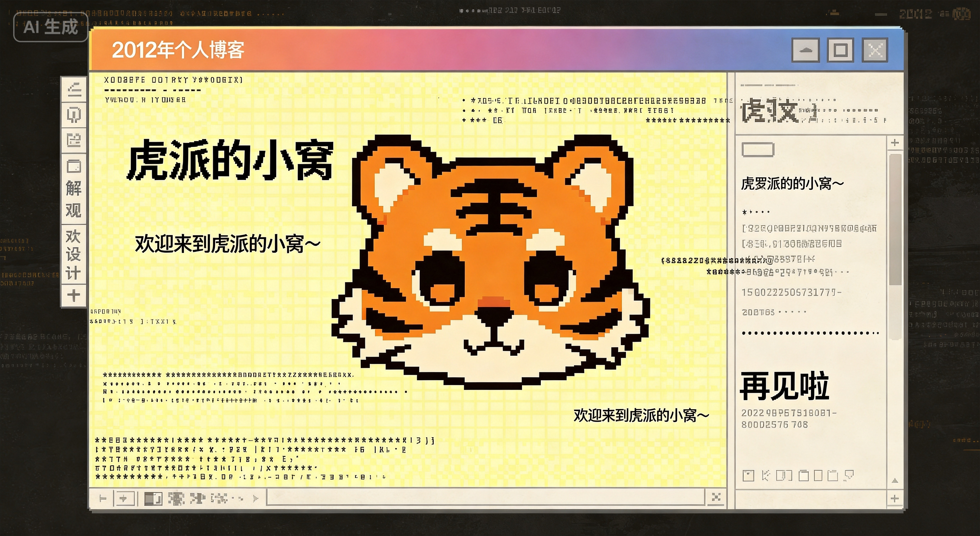Screen dimensions: 980x536
Task: Click the speech-bubble icon in right panel footer
Action: click(849, 475)
